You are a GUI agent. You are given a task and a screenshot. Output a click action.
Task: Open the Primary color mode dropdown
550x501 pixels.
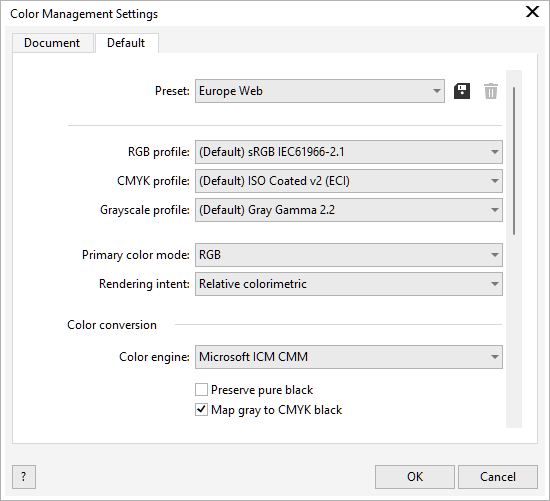pos(349,255)
